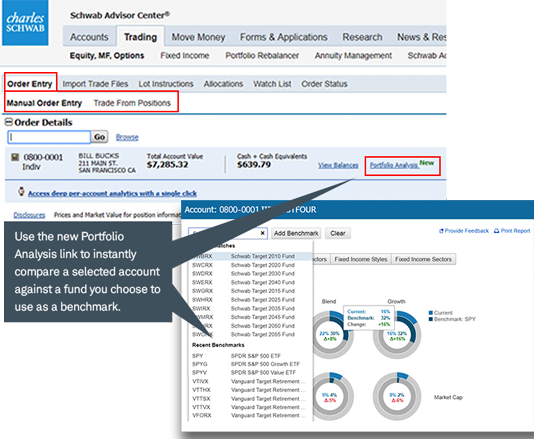Viewport: 534px width, 439px height.
Task: Open the View Balances link
Action: coord(338,165)
